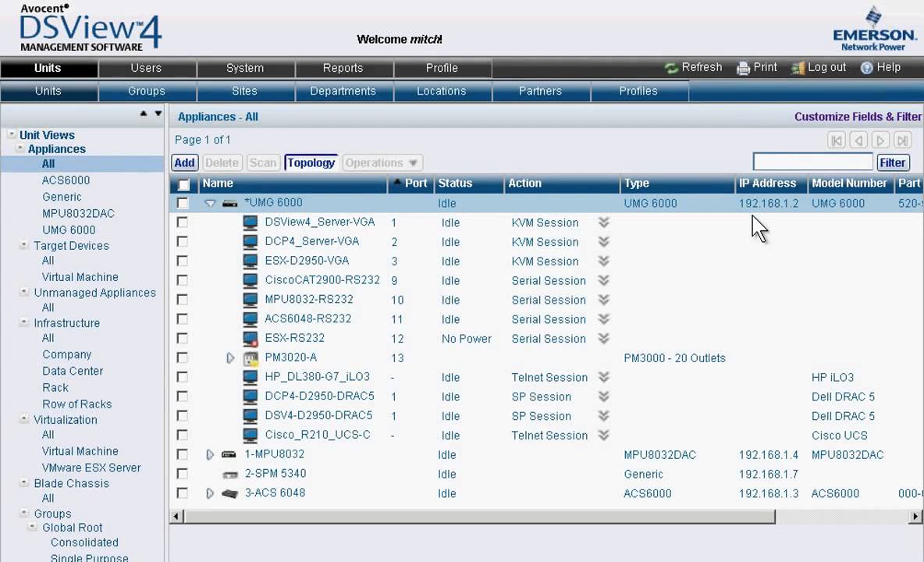Check the box for 3-ACS 6048

click(183, 493)
